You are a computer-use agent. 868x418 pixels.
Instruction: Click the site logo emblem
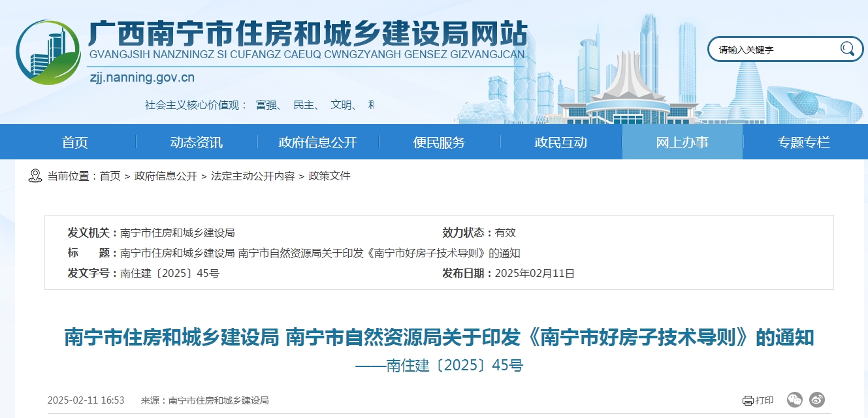click(48, 52)
